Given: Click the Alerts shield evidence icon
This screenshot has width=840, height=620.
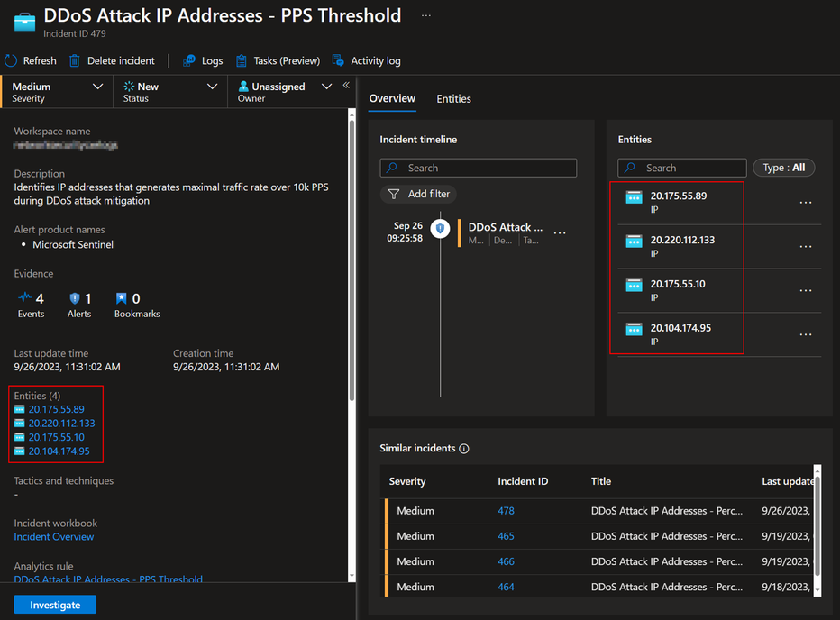Looking at the screenshot, I should click(75, 298).
